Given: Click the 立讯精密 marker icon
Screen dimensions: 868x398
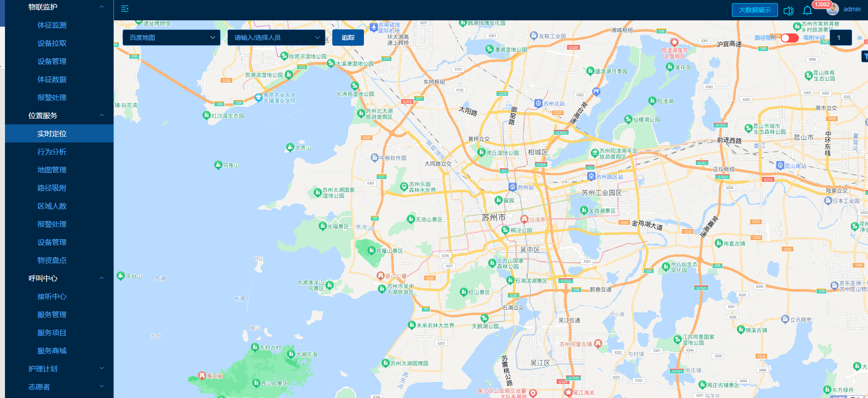Looking at the screenshot, I should (785, 319).
